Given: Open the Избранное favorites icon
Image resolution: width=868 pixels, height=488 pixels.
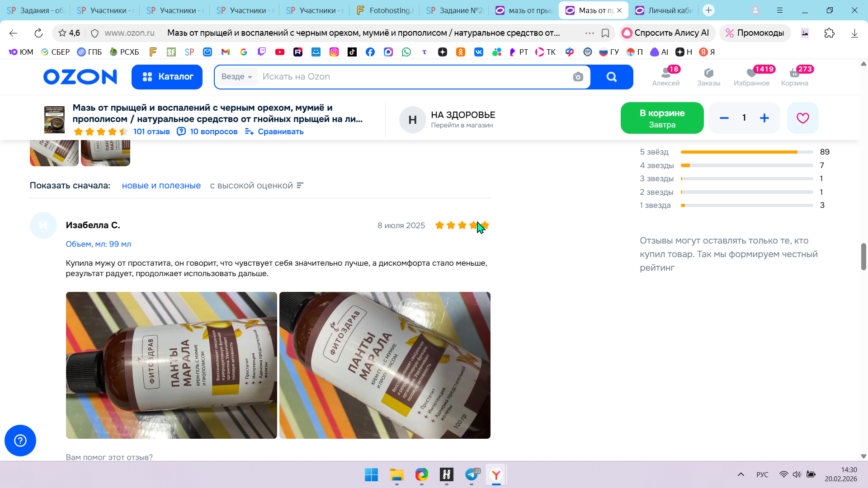Looking at the screenshot, I should click(751, 76).
